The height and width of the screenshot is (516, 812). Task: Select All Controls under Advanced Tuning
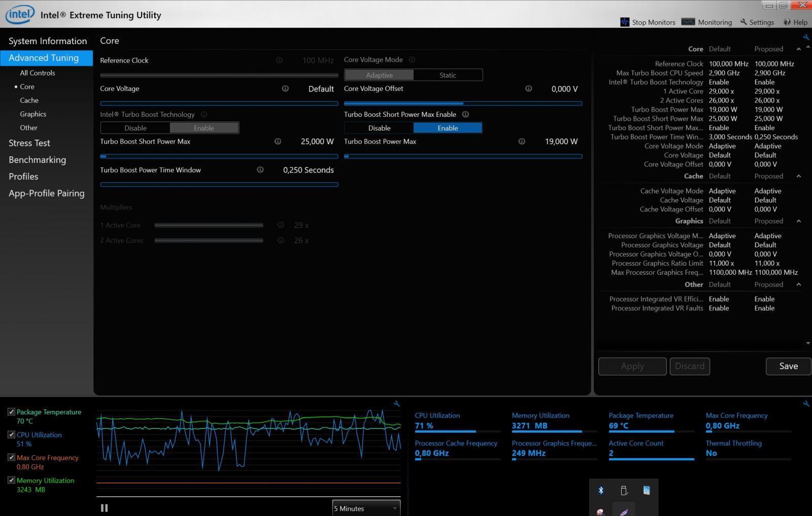pyautogui.click(x=38, y=73)
